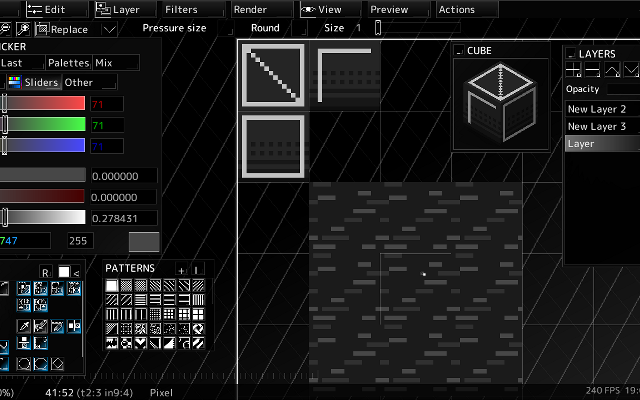The height and width of the screenshot is (400, 640).
Task: Select the chevron V pattern
Action: 140,343
